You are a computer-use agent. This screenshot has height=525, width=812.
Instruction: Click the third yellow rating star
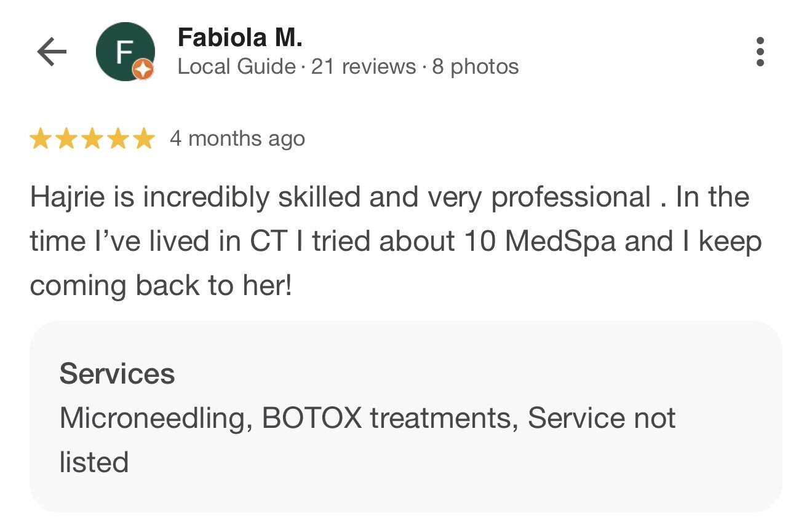pyautogui.click(x=92, y=139)
